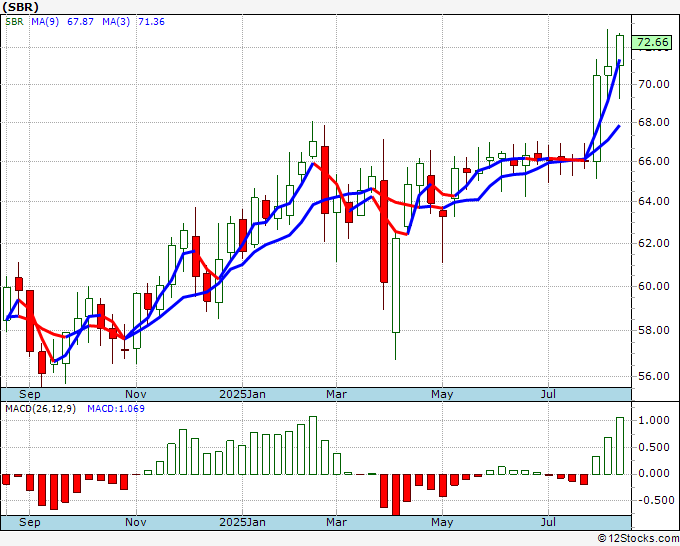
Task: Click the 0.000 MACD axis label
Action: click(x=654, y=474)
